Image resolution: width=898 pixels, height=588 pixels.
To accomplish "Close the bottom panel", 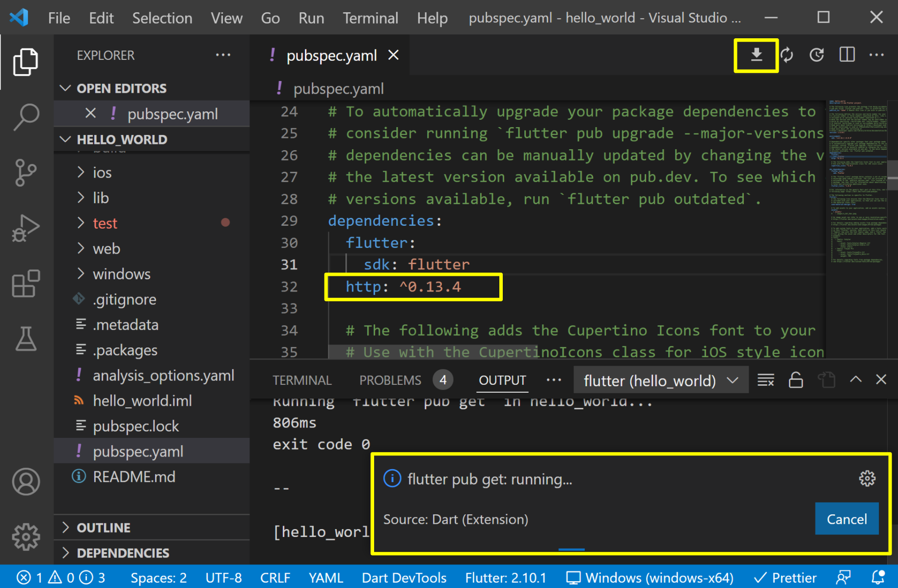I will (881, 379).
